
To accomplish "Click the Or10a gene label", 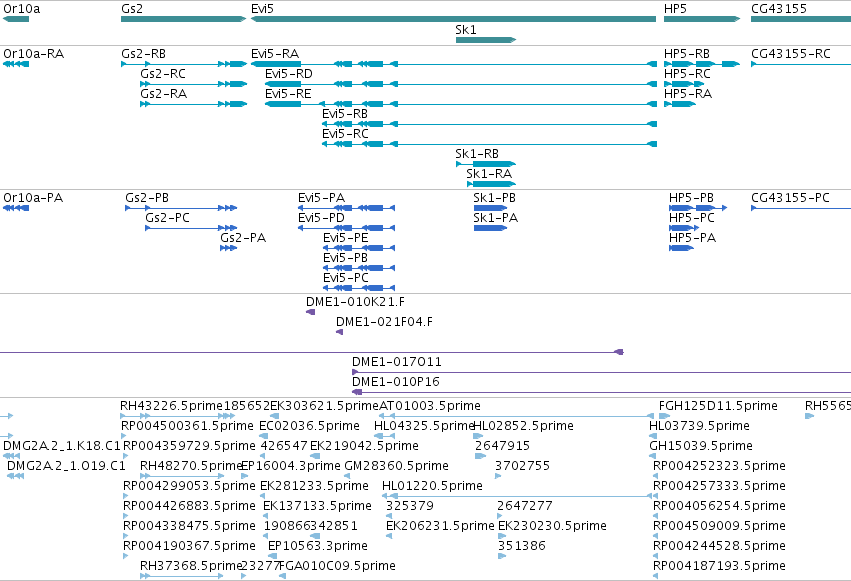I will (x=22, y=9).
